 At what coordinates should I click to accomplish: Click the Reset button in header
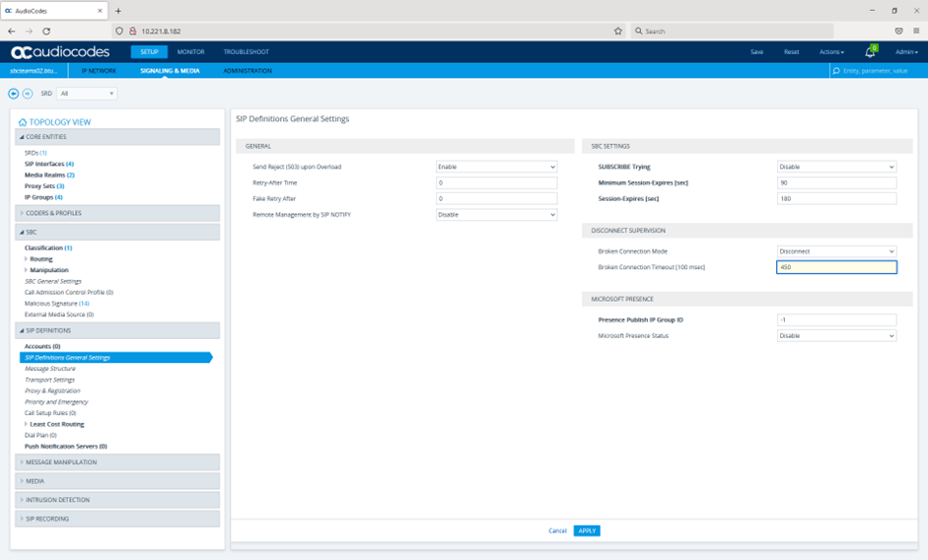(x=791, y=52)
